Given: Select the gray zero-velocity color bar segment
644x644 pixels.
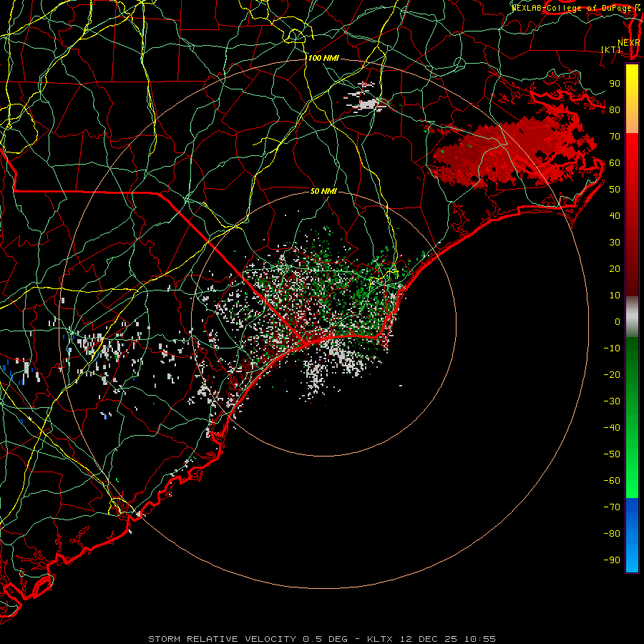Looking at the screenshot, I should click(x=632, y=317).
